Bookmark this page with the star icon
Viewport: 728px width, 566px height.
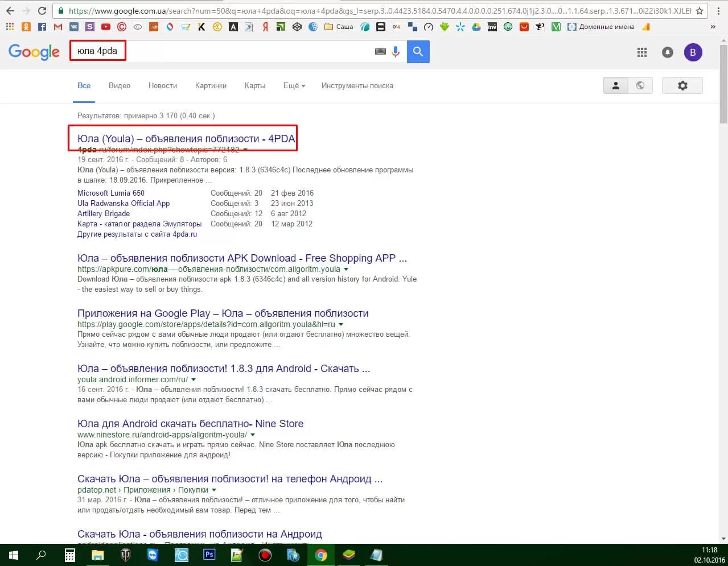click(700, 11)
